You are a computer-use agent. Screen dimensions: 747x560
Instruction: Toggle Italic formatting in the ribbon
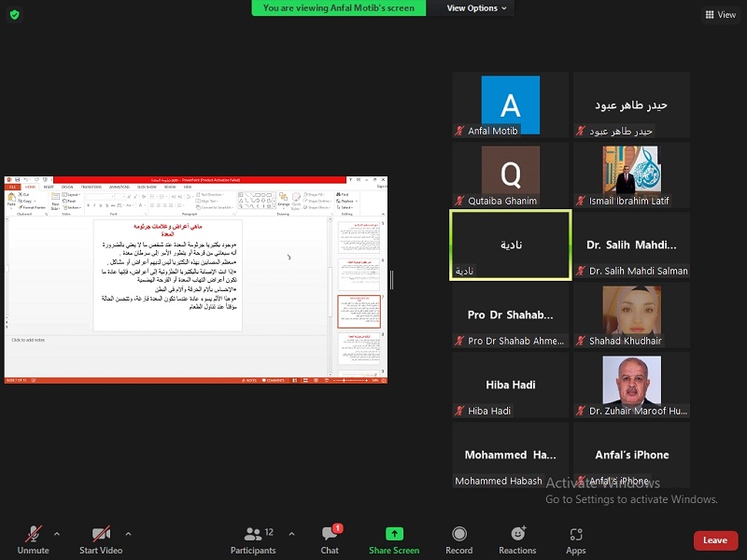pyautogui.click(x=94, y=205)
